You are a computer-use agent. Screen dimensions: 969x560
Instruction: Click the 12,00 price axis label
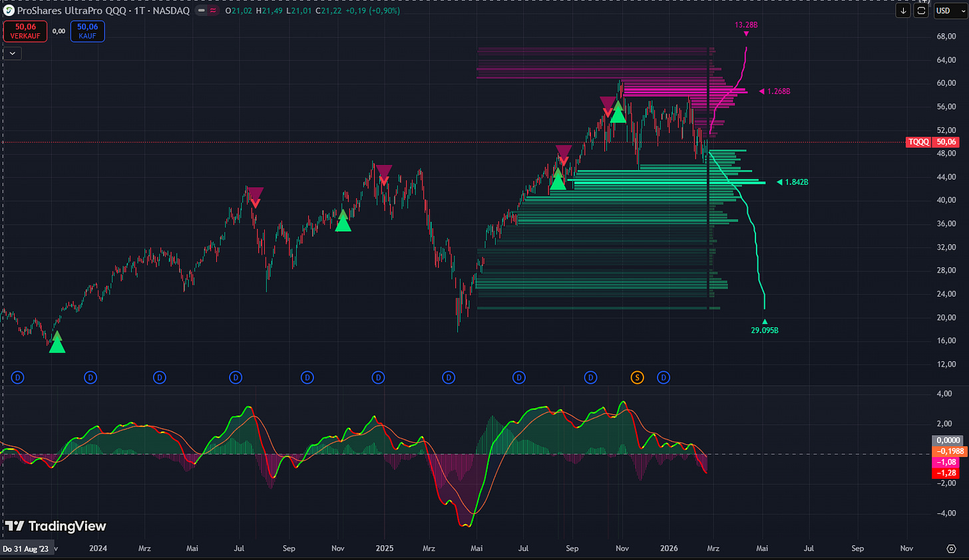(x=946, y=364)
